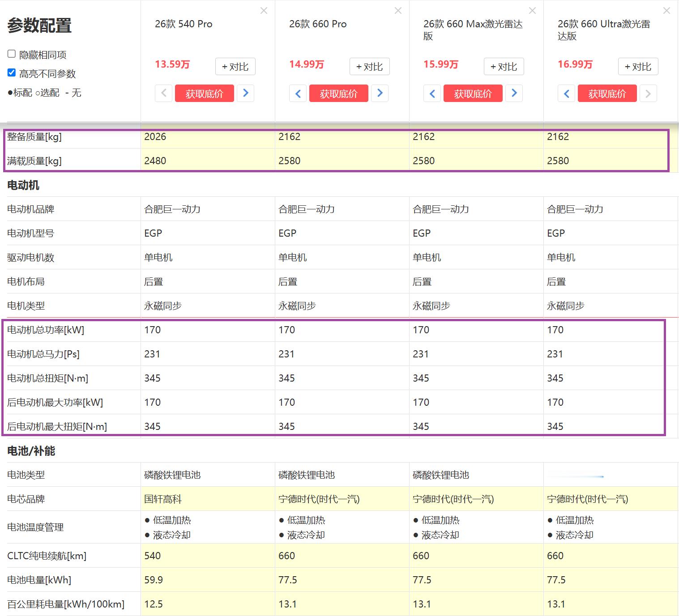This screenshot has width=679, height=616.
Task: Click the ●标配 ○选配 legend text
Action: [44, 93]
